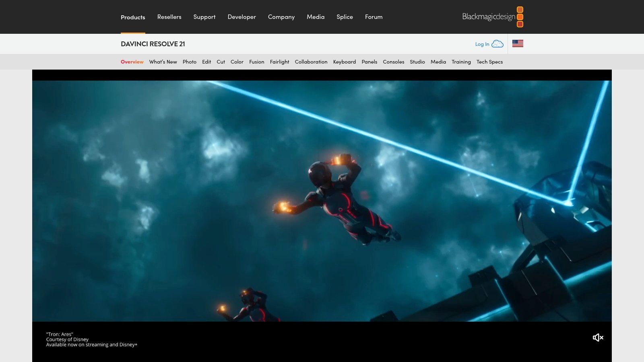Click the "Courtesy of Disney" text
Viewport: 644px width, 362px height.
click(67, 339)
